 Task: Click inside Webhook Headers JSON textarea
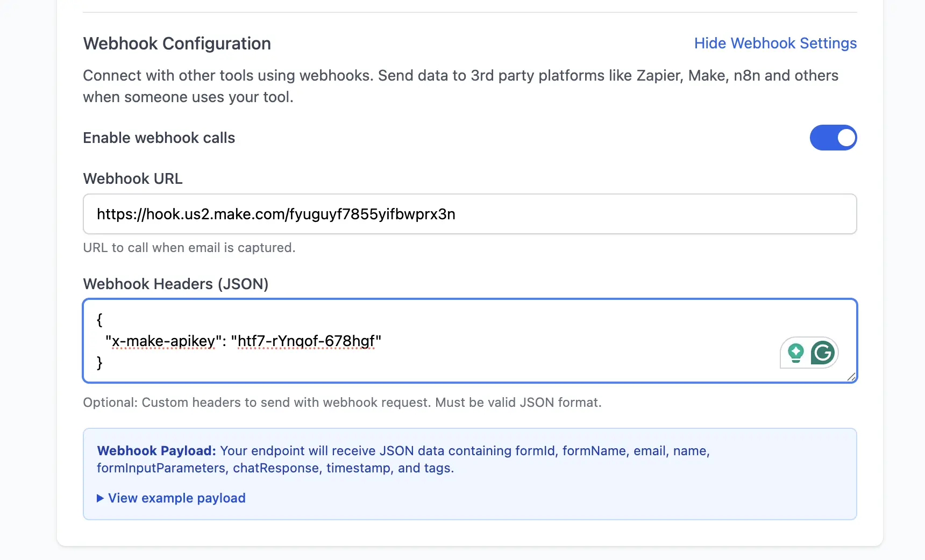pyautogui.click(x=469, y=341)
